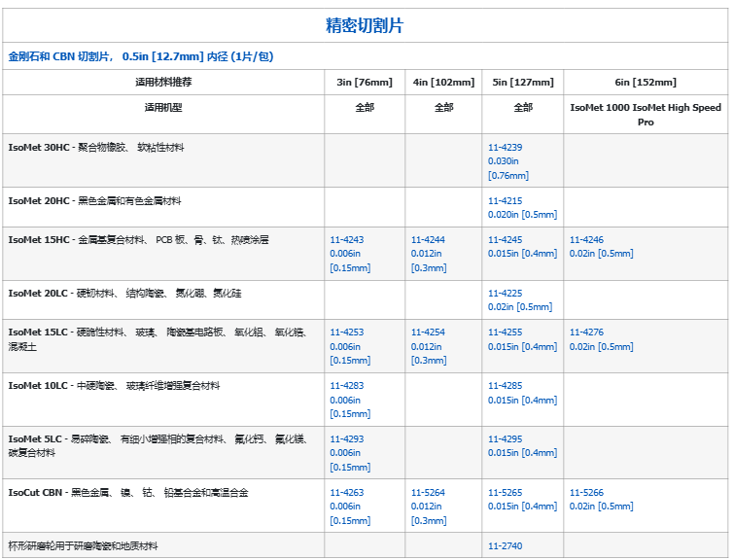Click 0.02in [0.5mm] under 11-5266
734x560 pixels.
[602, 507]
